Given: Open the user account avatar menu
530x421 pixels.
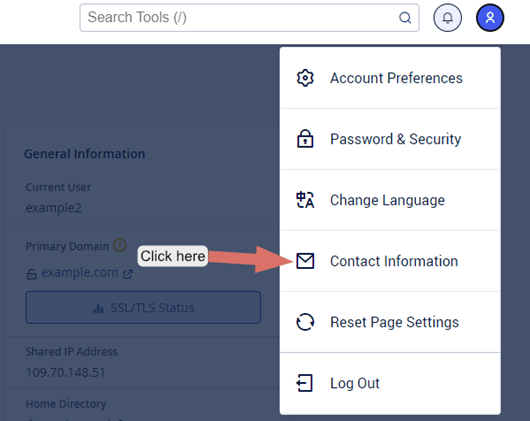Looking at the screenshot, I should pos(490,18).
